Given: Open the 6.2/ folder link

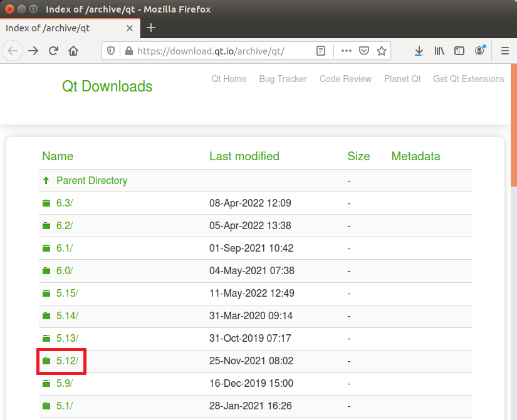Looking at the screenshot, I should click(65, 225).
